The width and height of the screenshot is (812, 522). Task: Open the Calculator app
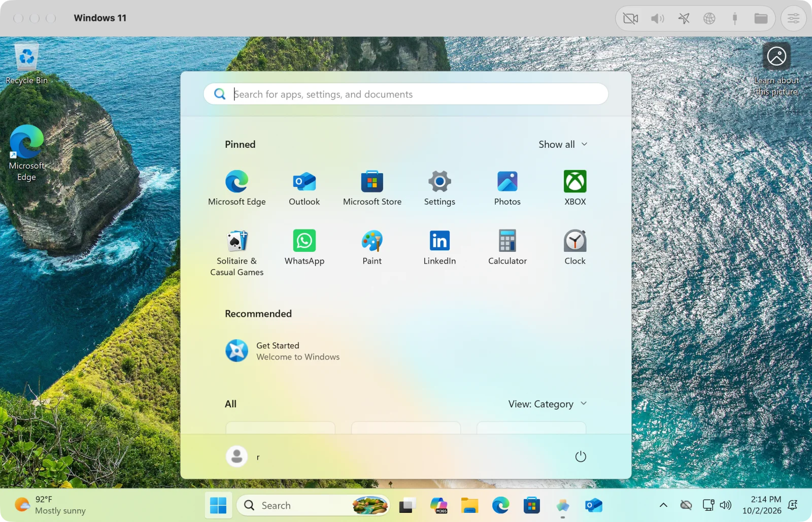[x=507, y=247]
